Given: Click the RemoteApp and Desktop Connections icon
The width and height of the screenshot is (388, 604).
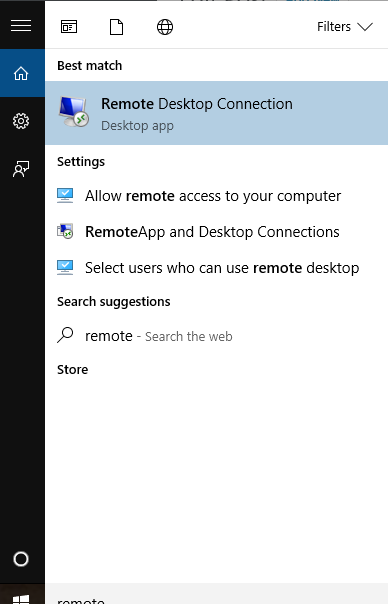Looking at the screenshot, I should click(x=65, y=231).
